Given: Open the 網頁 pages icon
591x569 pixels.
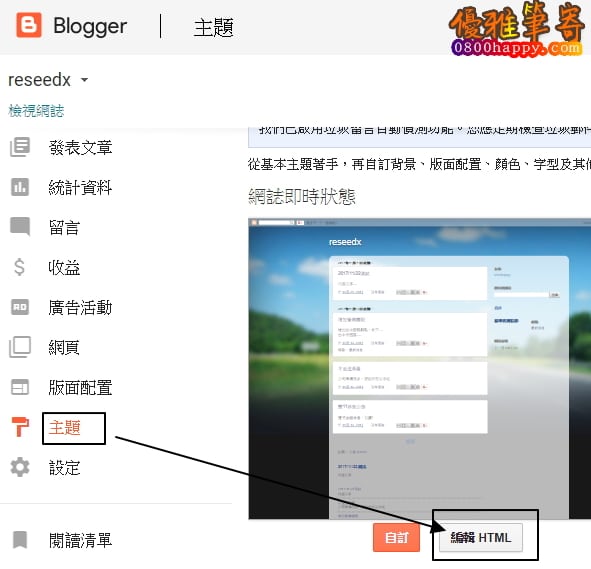Looking at the screenshot, I should (x=20, y=347).
